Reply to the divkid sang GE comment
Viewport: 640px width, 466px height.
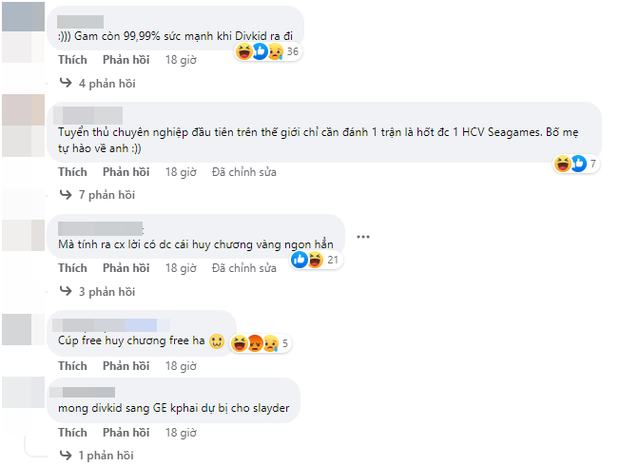pyautogui.click(x=126, y=432)
